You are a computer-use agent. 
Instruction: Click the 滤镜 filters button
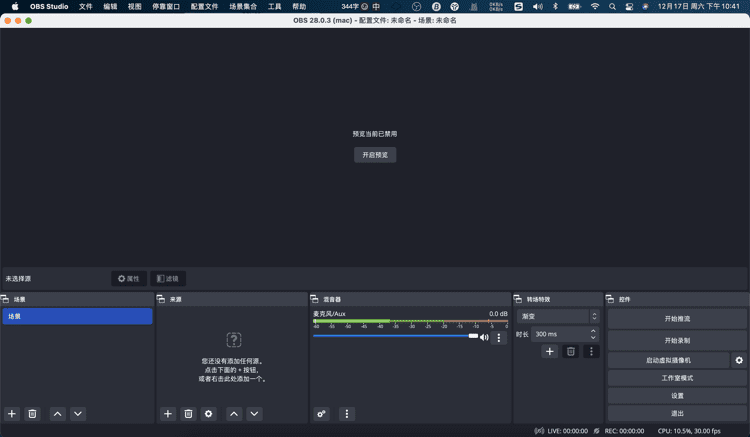pyautogui.click(x=168, y=278)
